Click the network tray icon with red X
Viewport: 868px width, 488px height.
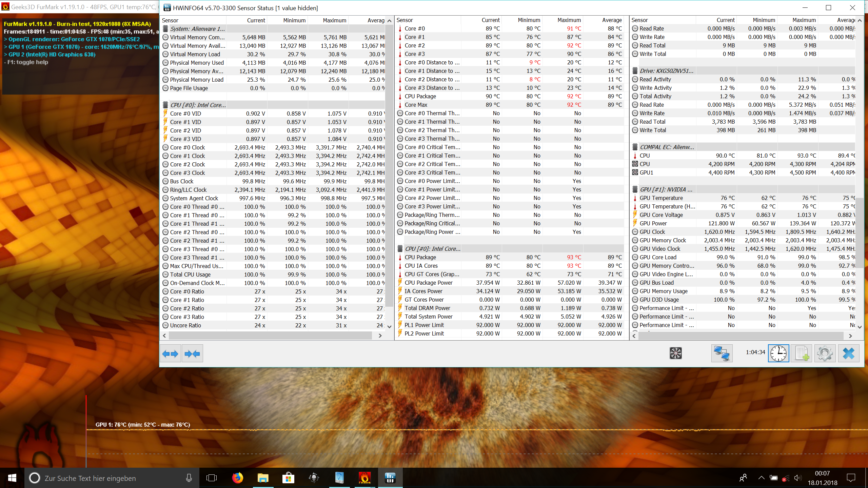[786, 478]
